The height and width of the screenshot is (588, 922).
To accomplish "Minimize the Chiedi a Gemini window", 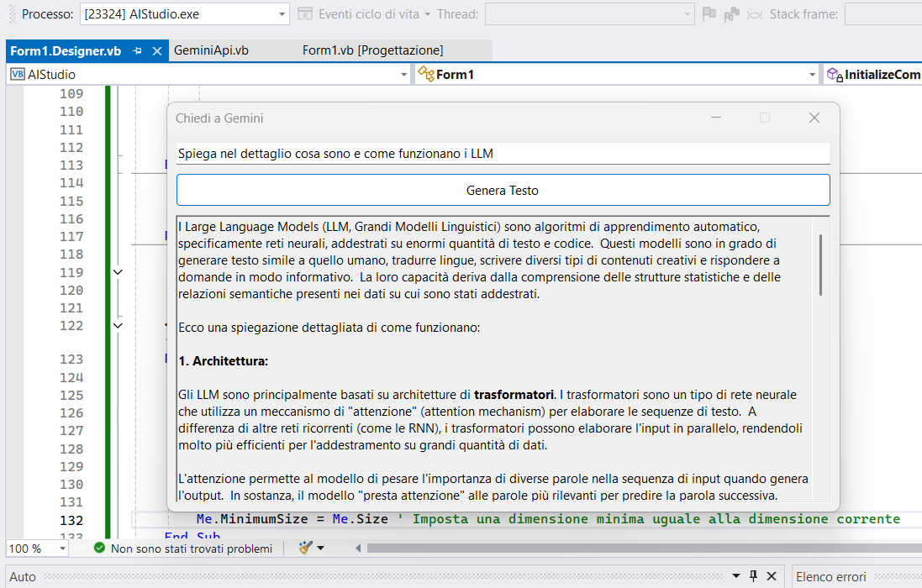I will click(x=716, y=118).
